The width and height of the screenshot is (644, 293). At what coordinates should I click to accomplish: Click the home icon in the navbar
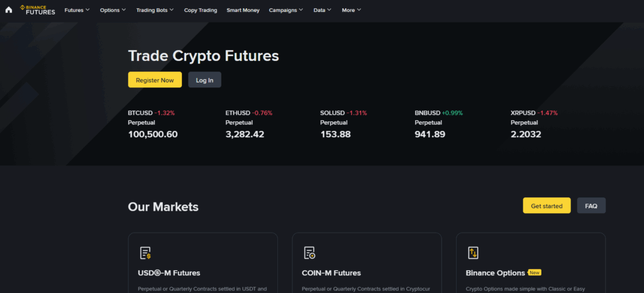[x=9, y=10]
